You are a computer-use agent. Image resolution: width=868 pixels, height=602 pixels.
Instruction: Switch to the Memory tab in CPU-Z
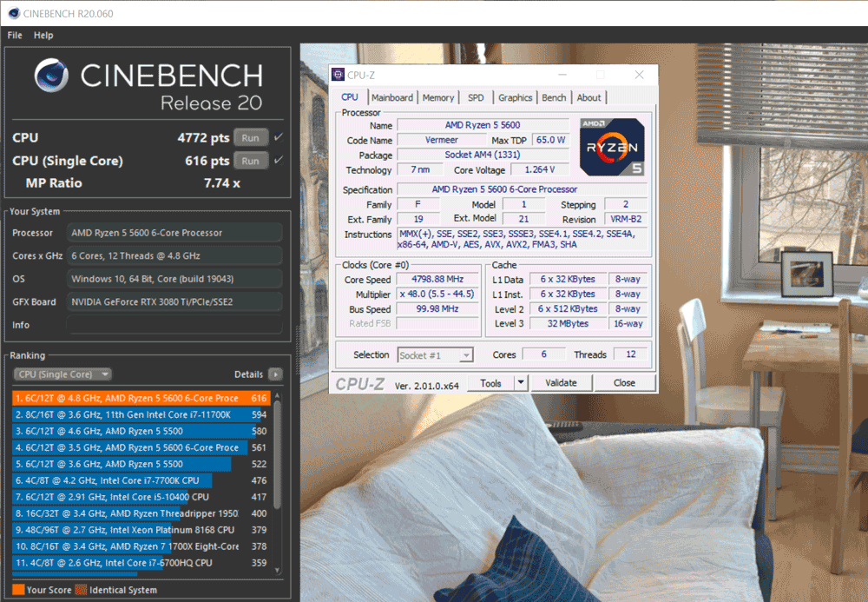(437, 97)
